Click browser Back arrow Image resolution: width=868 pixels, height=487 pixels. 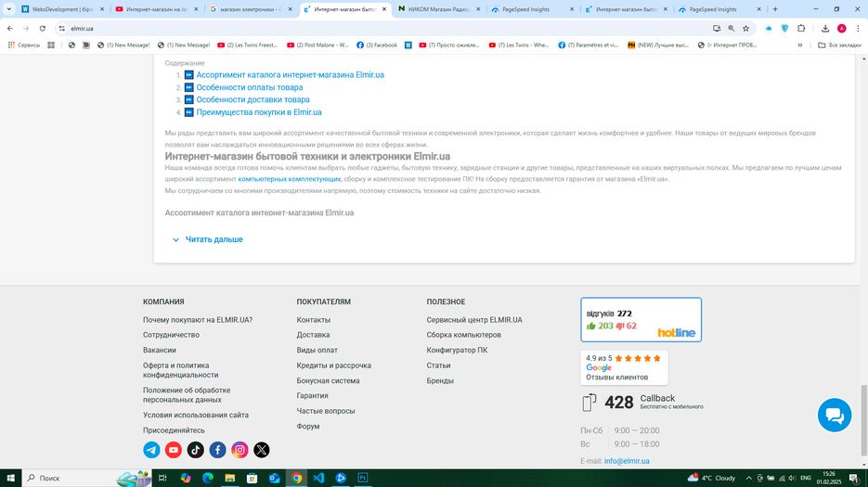coord(10,28)
